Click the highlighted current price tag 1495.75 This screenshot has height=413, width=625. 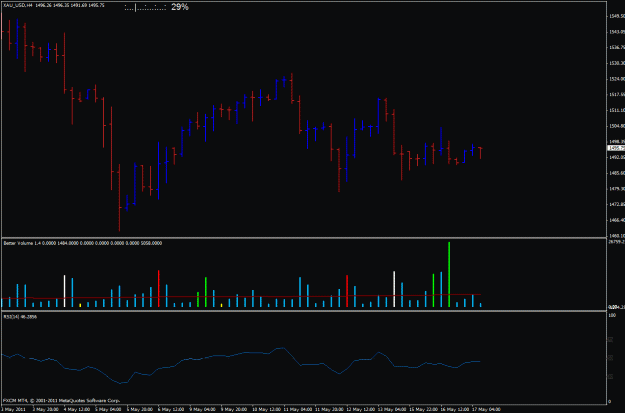pos(616,148)
